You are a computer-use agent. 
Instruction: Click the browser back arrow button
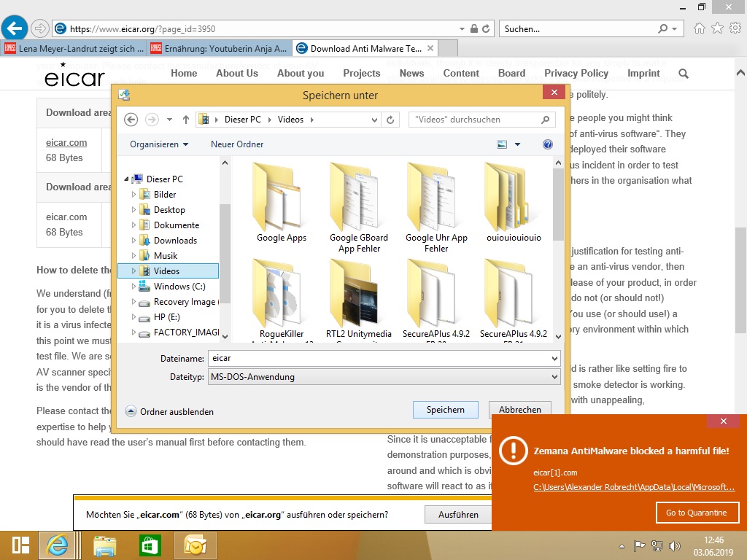click(x=15, y=28)
